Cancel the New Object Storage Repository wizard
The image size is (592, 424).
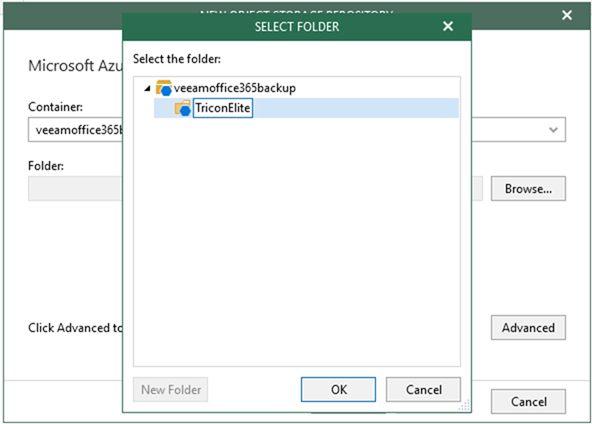click(x=528, y=401)
